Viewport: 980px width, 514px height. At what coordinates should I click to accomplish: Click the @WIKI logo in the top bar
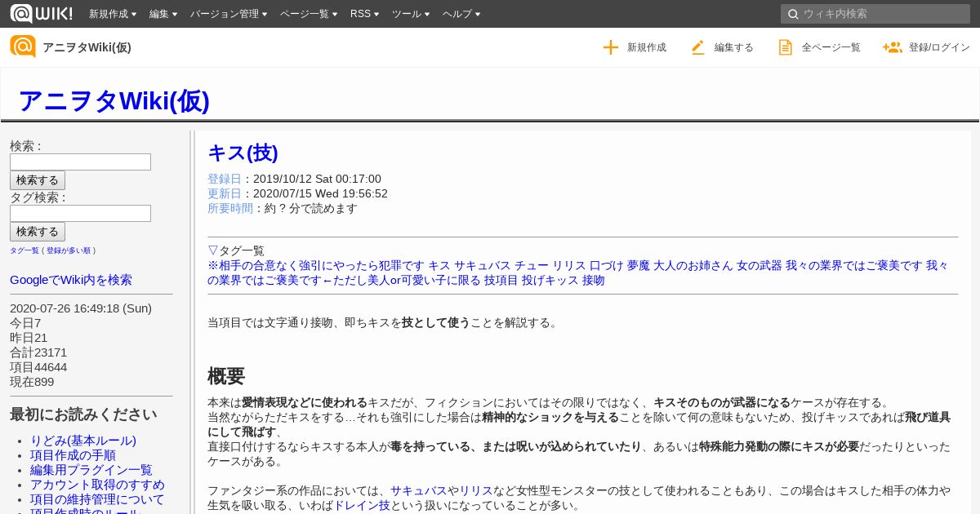[x=41, y=13]
